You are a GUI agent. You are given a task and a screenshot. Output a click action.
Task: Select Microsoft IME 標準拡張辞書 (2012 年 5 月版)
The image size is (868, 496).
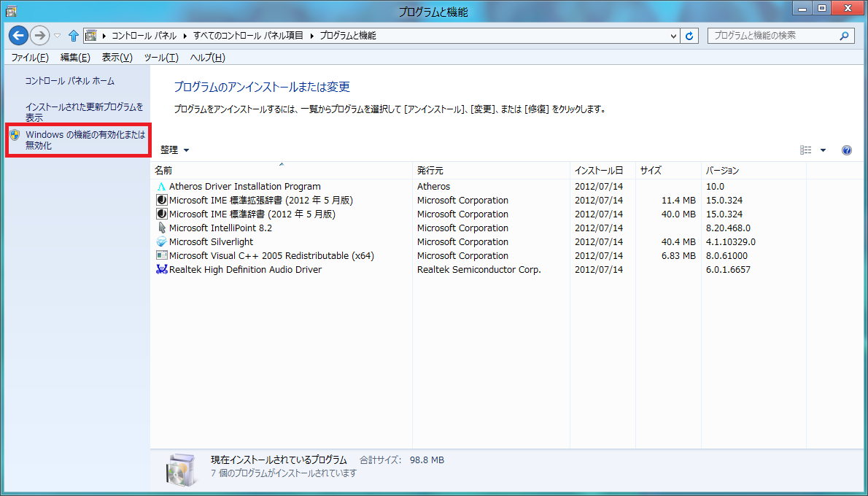(260, 201)
